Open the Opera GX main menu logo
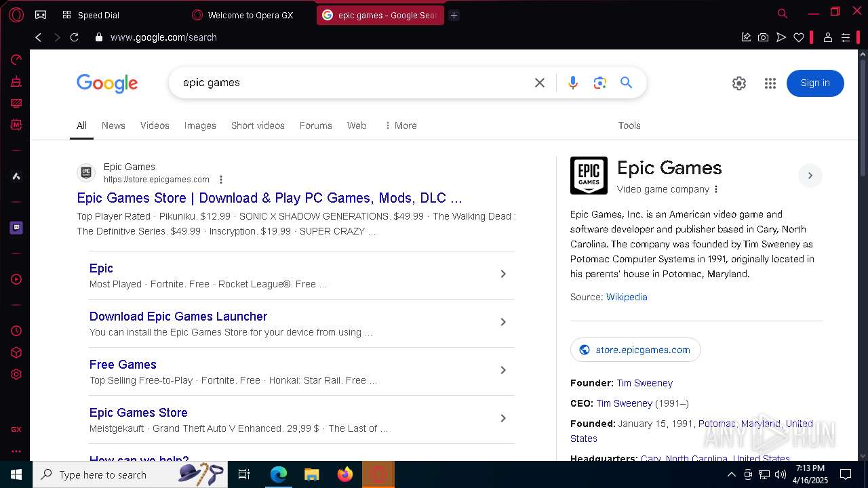Viewport: 868px width, 488px height. [16, 15]
